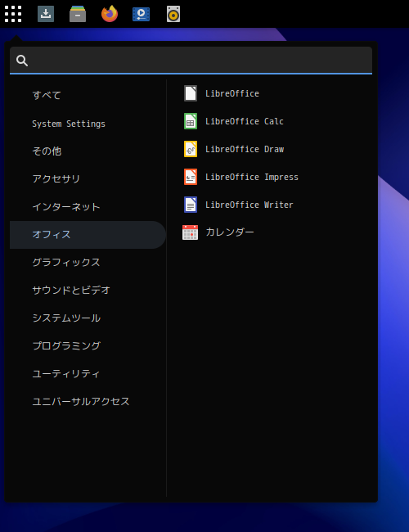Choose the ユーティリティ category
409x532 pixels.
[x=88, y=374]
